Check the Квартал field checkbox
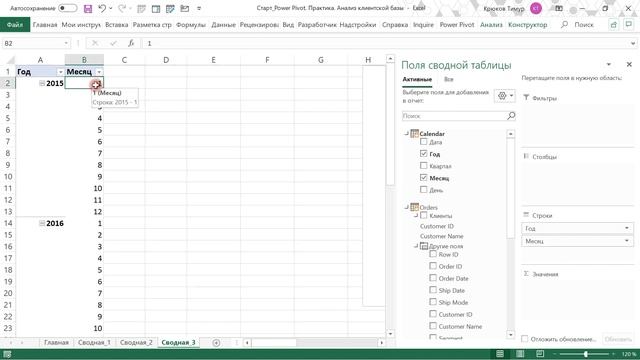 pyautogui.click(x=423, y=166)
